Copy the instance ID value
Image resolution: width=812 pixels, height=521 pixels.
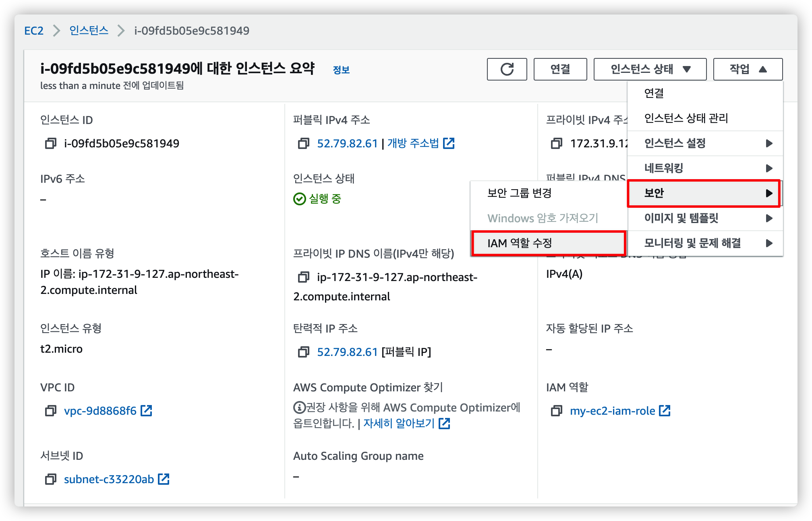[x=51, y=143]
